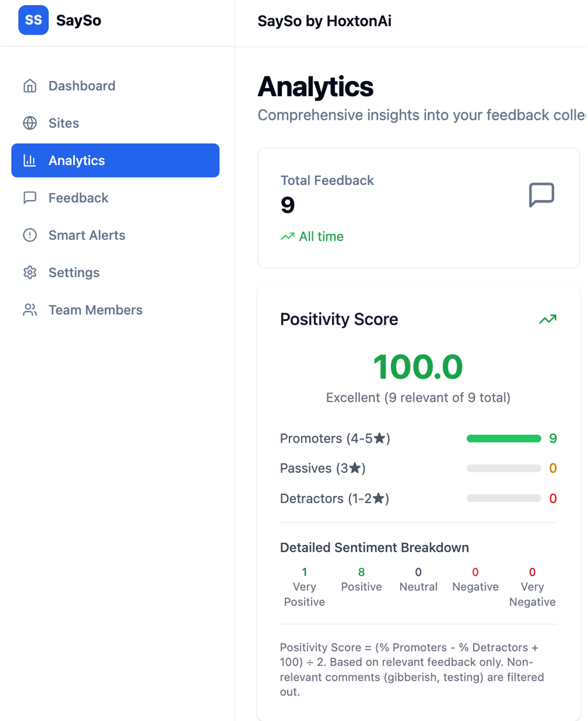Click the Feedback speech bubble icon
Screen dimensions: 588x721
pos(30,198)
